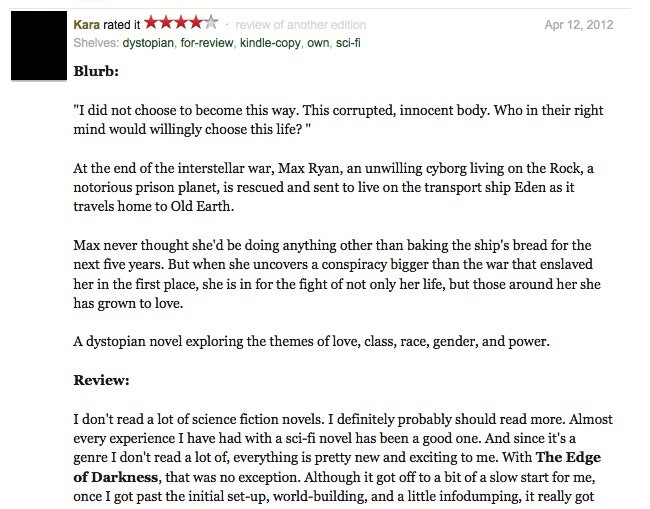
Task: Open the 'dystopian' shelf link
Action: click(149, 43)
